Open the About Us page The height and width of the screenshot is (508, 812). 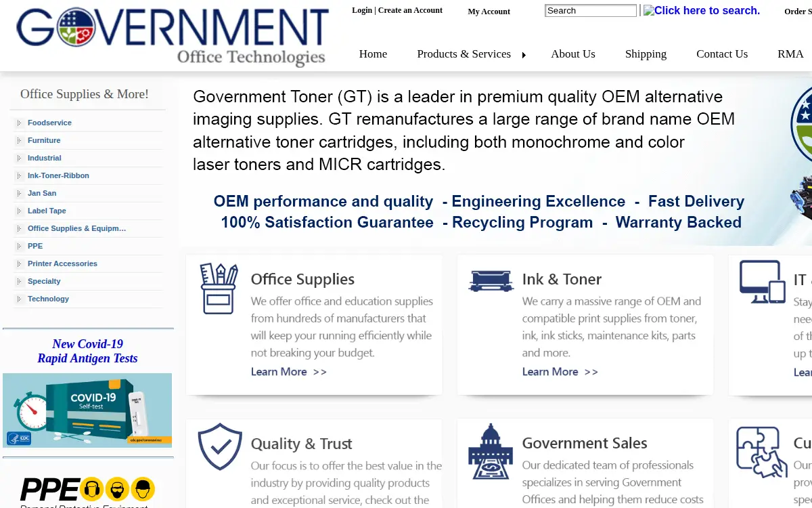[573, 54]
